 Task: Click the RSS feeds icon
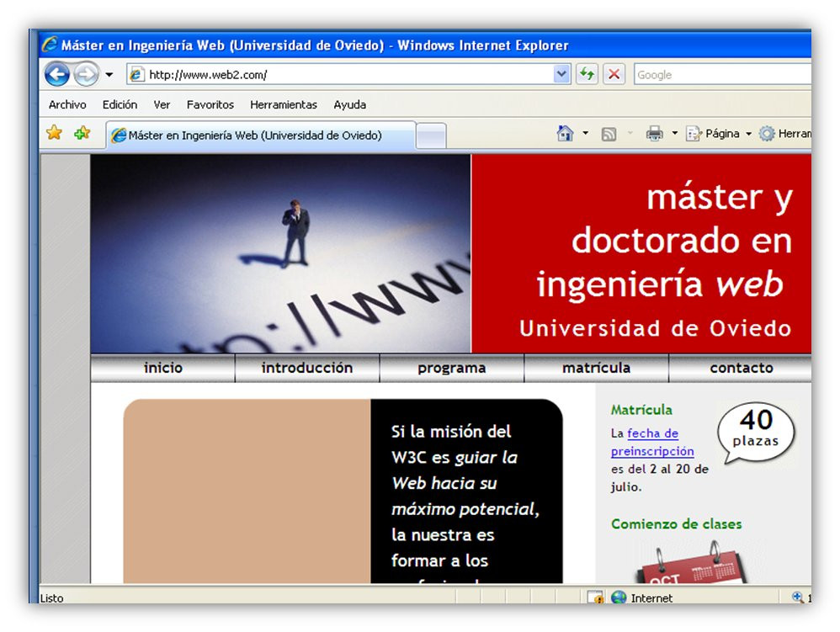point(609,133)
